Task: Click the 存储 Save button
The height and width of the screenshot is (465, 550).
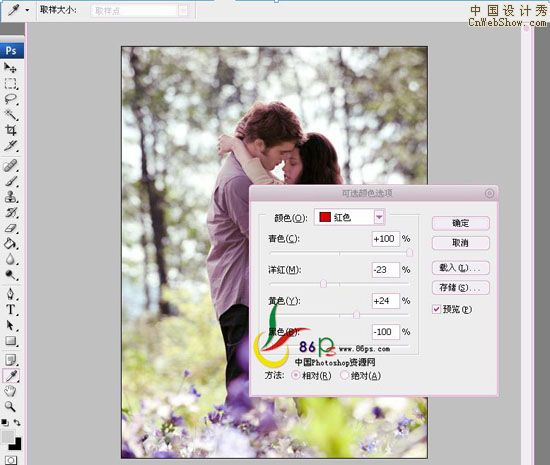Action: point(461,288)
